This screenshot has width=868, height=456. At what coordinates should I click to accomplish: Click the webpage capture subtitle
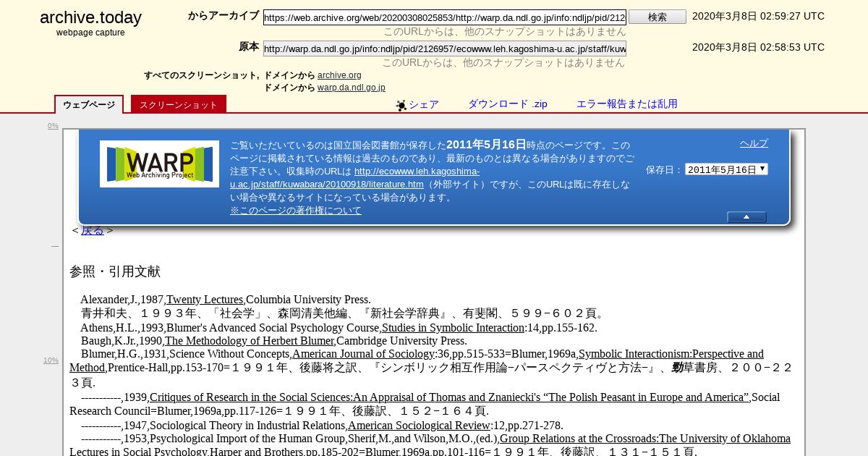[90, 33]
